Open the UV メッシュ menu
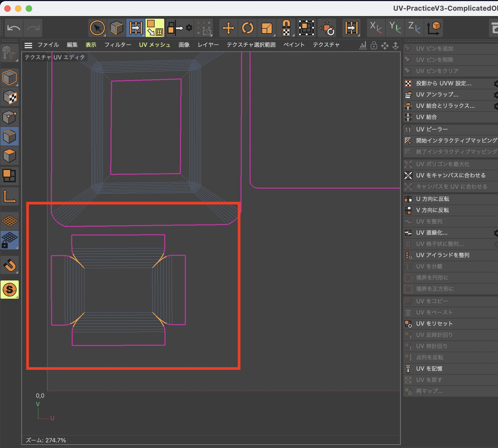Viewport: 498px width, 448px height. (x=155, y=45)
